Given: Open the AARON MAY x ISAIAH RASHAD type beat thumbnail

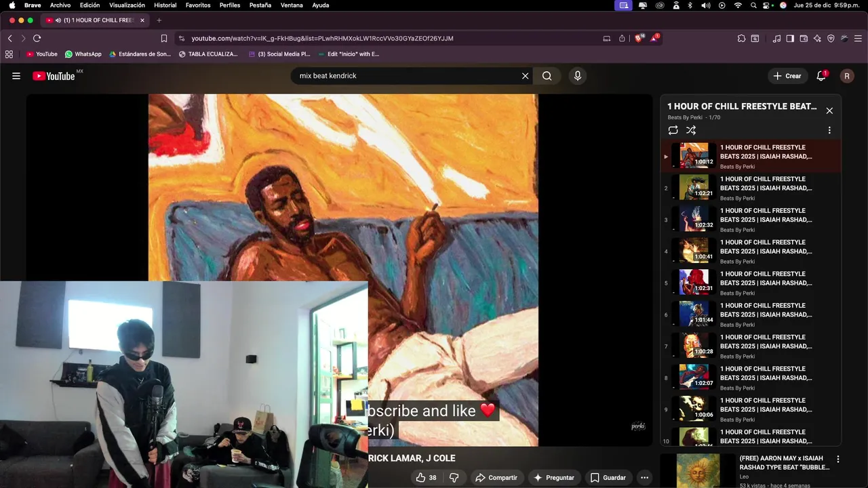Looking at the screenshot, I should pos(698,470).
